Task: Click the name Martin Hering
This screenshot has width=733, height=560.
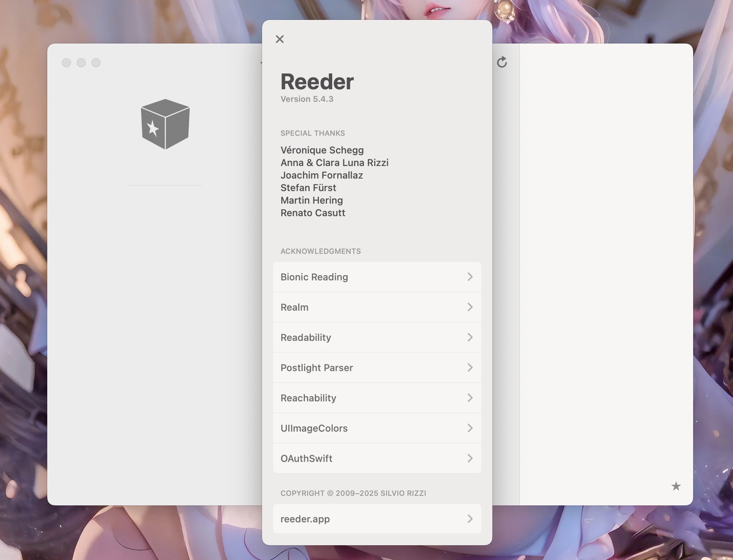Action: pos(312,200)
